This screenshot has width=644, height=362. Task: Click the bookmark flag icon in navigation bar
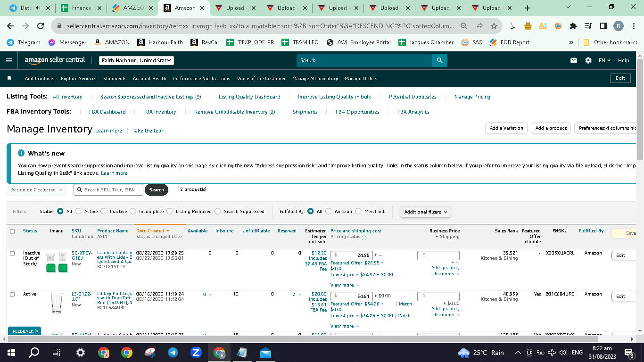pyautogui.click(x=9, y=78)
